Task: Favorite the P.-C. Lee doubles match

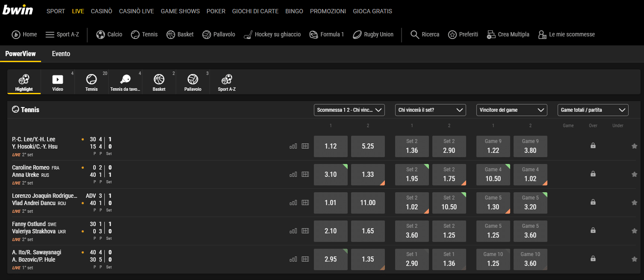Action: click(x=634, y=146)
